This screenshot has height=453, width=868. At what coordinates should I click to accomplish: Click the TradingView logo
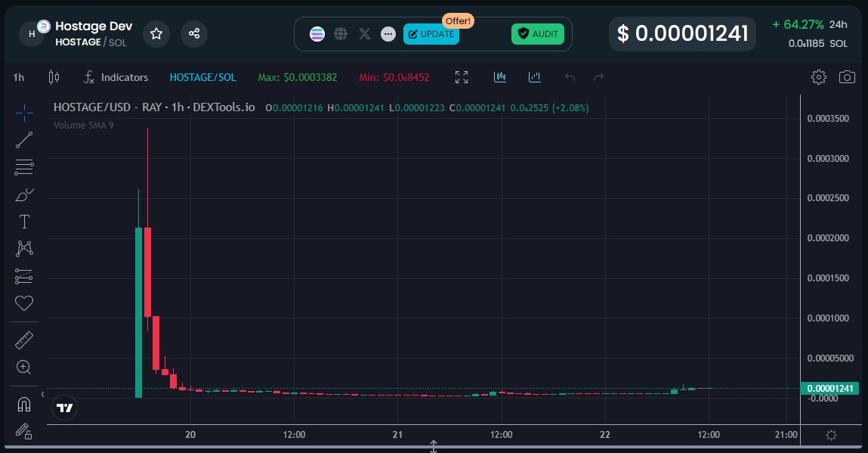coord(65,408)
